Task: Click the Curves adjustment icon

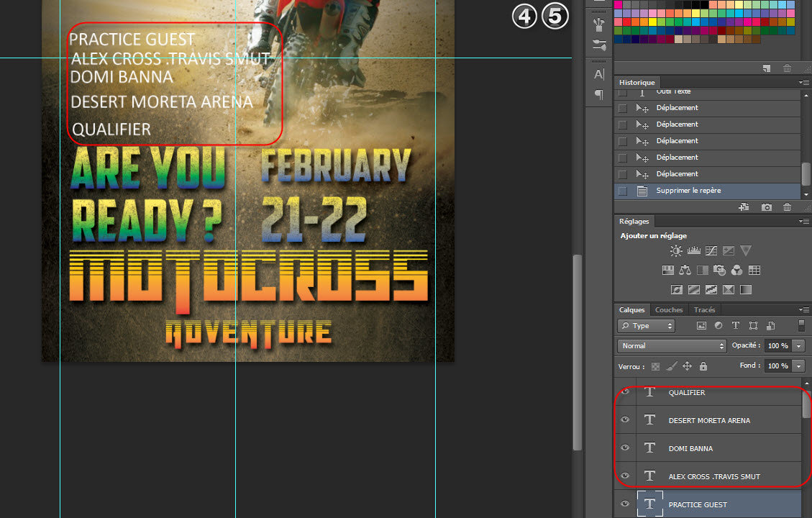Action: tap(711, 251)
